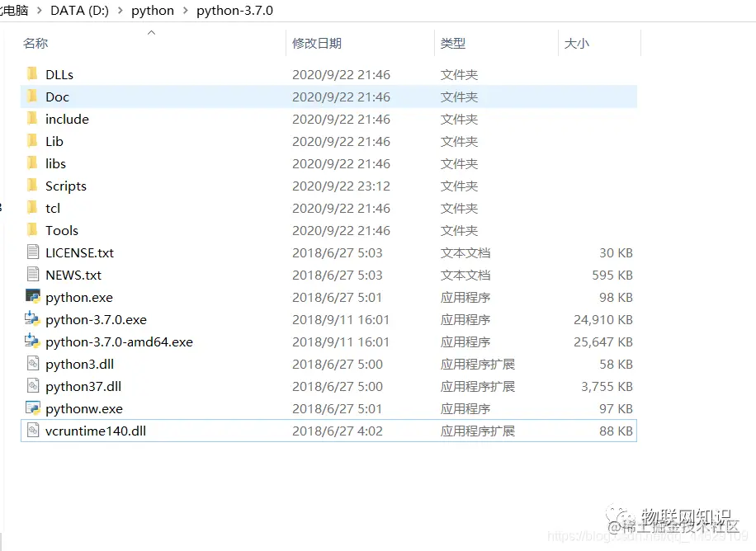The height and width of the screenshot is (551, 756).
Task: Select the DLLs folder icon
Action: [32, 74]
